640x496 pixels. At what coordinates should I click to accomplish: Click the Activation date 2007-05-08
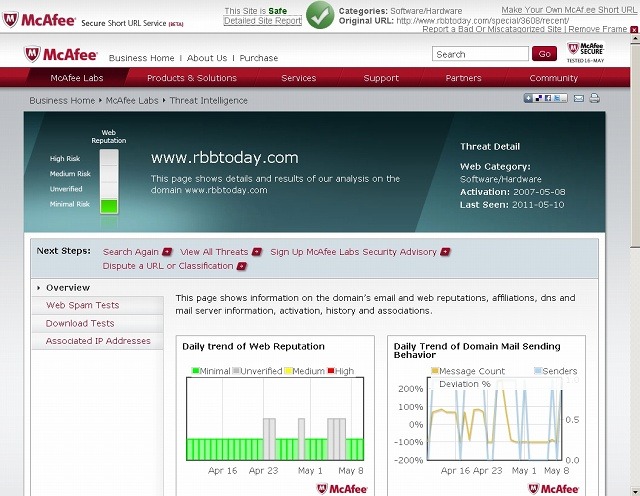pyautogui.click(x=539, y=192)
